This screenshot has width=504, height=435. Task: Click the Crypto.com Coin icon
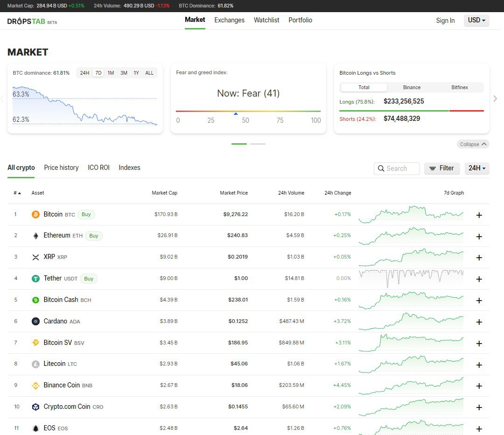(35, 407)
